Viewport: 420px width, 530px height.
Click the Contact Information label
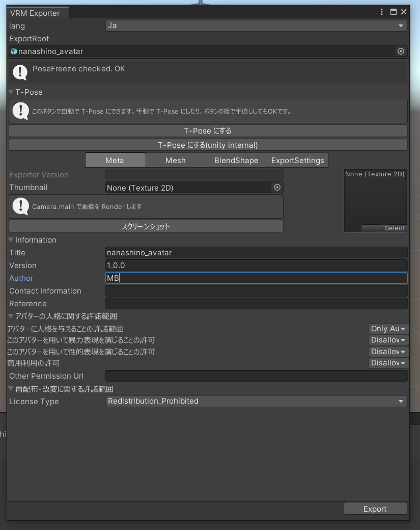tap(45, 291)
